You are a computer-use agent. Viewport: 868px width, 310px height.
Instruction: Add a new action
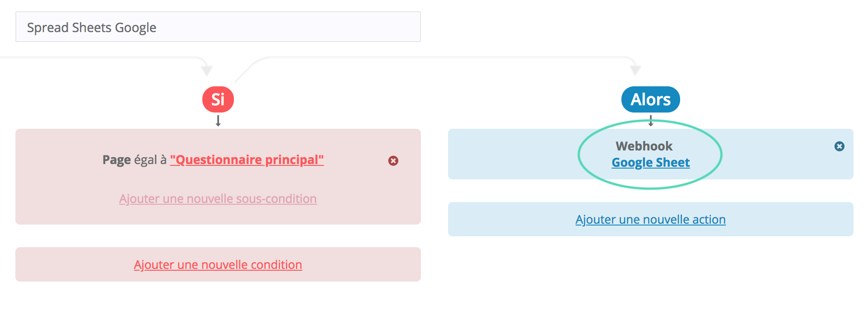651,220
